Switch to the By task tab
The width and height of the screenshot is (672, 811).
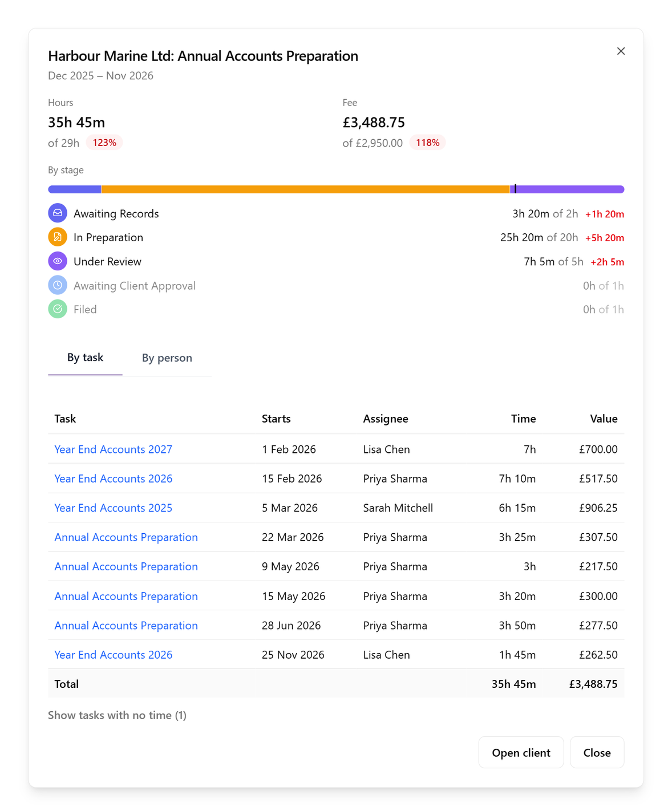[x=85, y=358]
